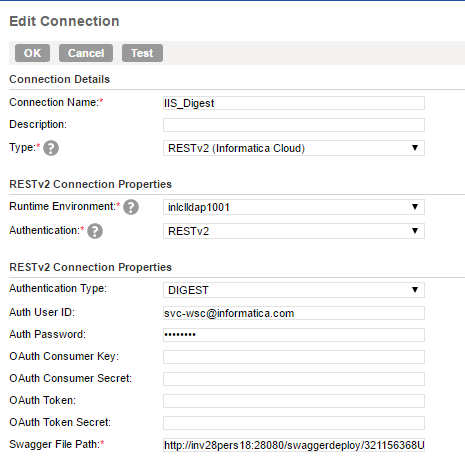465x459 pixels.
Task: Open help icon beside Authentication label
Action: (x=95, y=231)
